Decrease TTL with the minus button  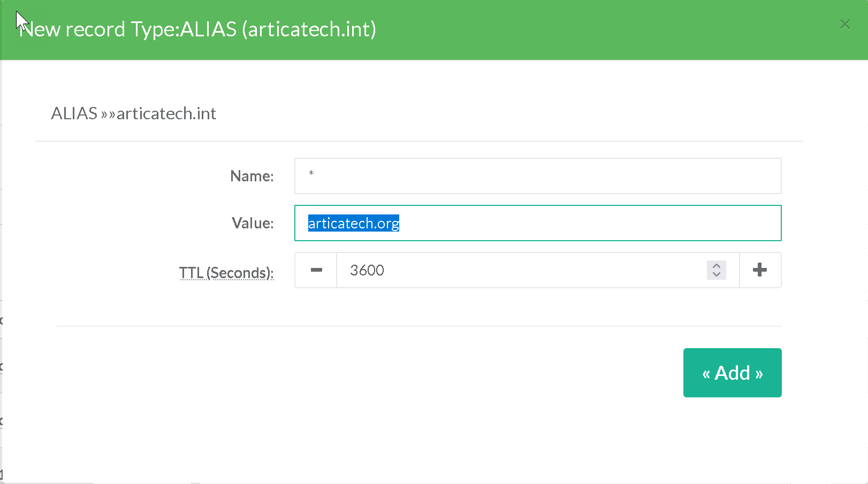(316, 270)
